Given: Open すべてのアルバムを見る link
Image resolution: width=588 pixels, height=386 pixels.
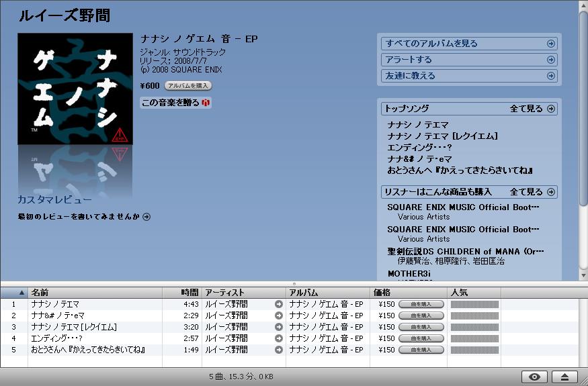Looking at the screenshot, I should coord(469,44).
